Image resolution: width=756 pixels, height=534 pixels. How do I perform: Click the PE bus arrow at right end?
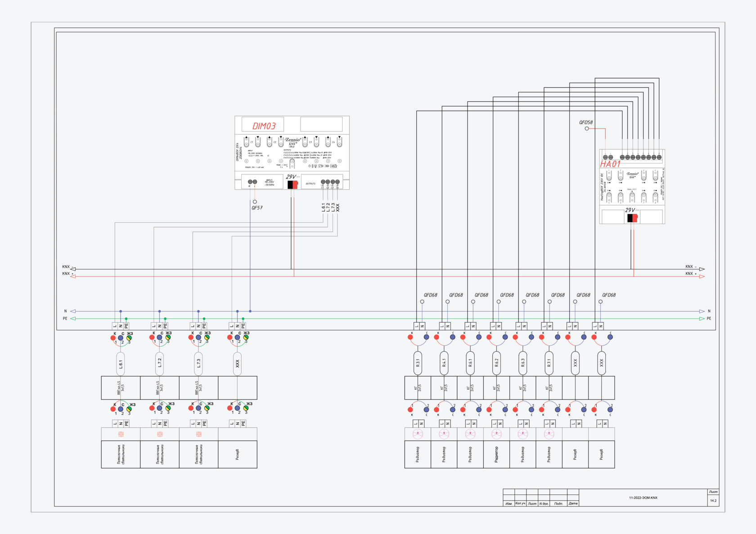coord(702,319)
